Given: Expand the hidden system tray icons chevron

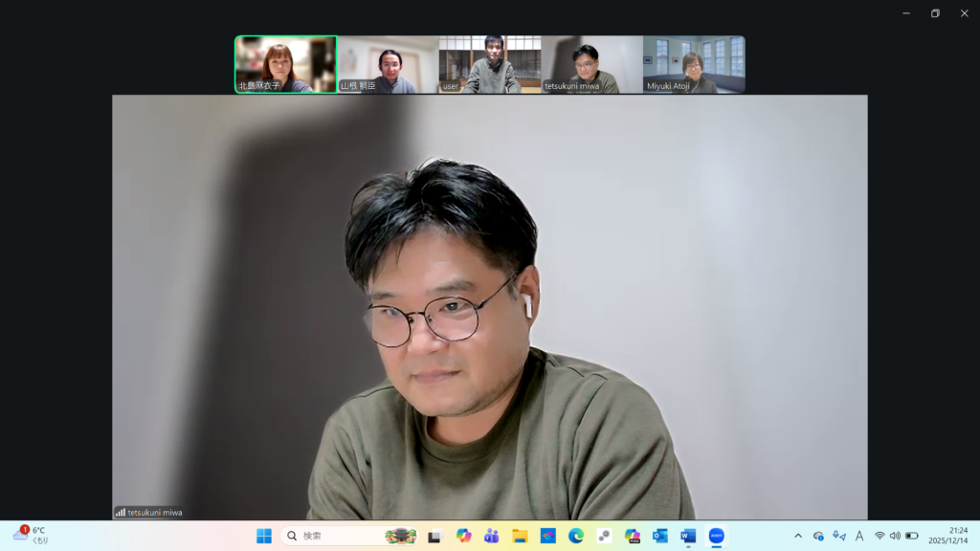Looking at the screenshot, I should 798,536.
